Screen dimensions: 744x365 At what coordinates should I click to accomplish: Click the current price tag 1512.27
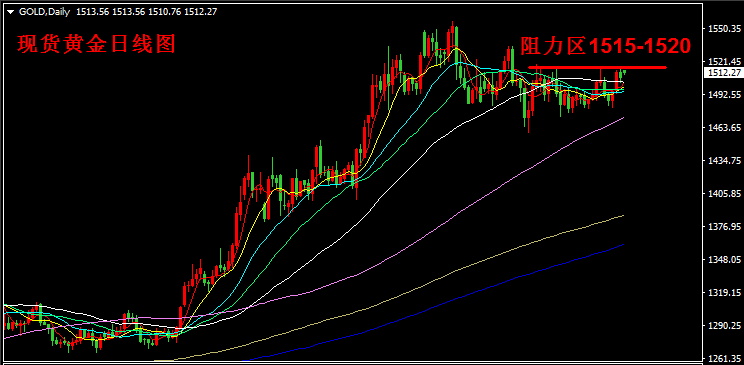[x=722, y=73]
